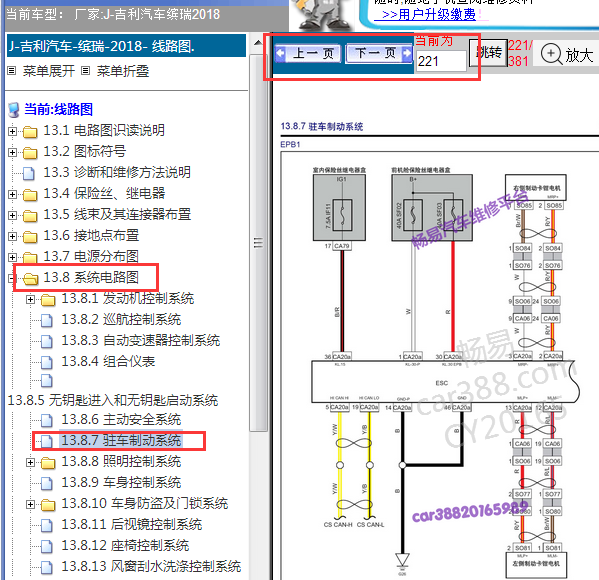Open 13.8.11 后视镜控制系统 diagram

(x=132, y=525)
